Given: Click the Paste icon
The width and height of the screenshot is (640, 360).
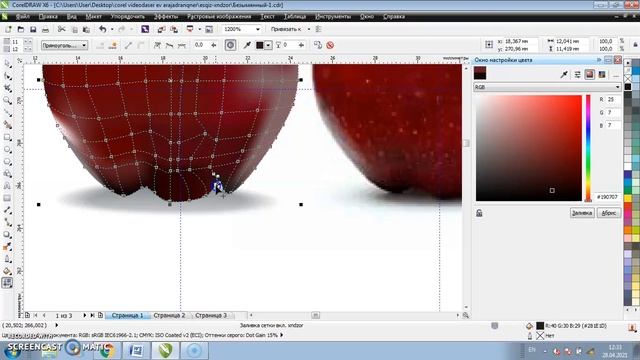Looking at the screenshot, I should click(86, 29).
